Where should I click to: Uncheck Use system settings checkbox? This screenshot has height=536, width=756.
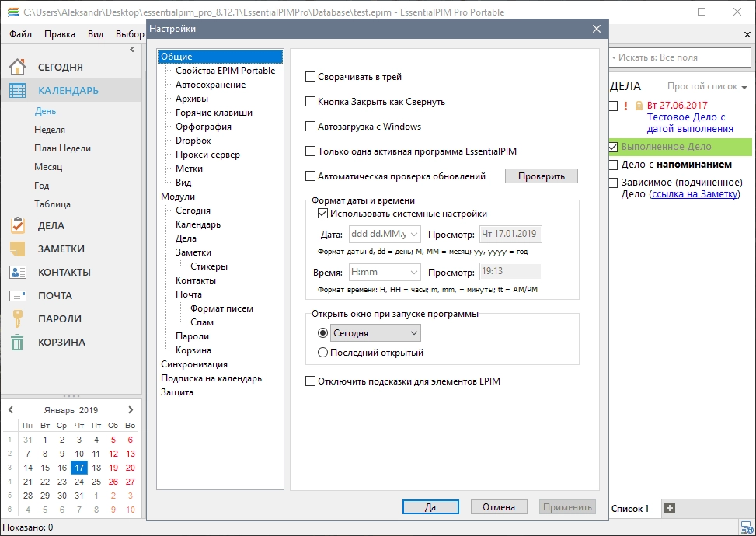(322, 214)
